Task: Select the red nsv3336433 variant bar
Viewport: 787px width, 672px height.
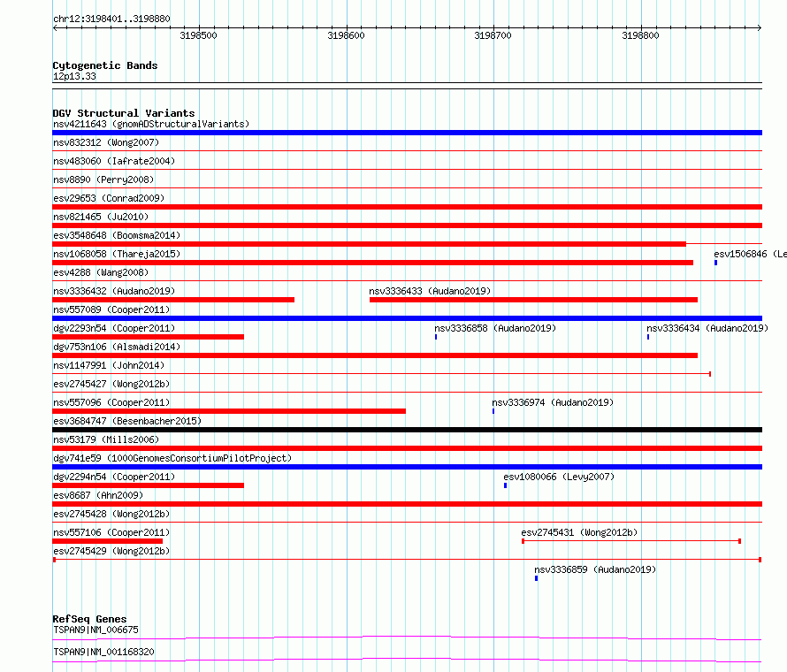Action: pyautogui.click(x=533, y=300)
